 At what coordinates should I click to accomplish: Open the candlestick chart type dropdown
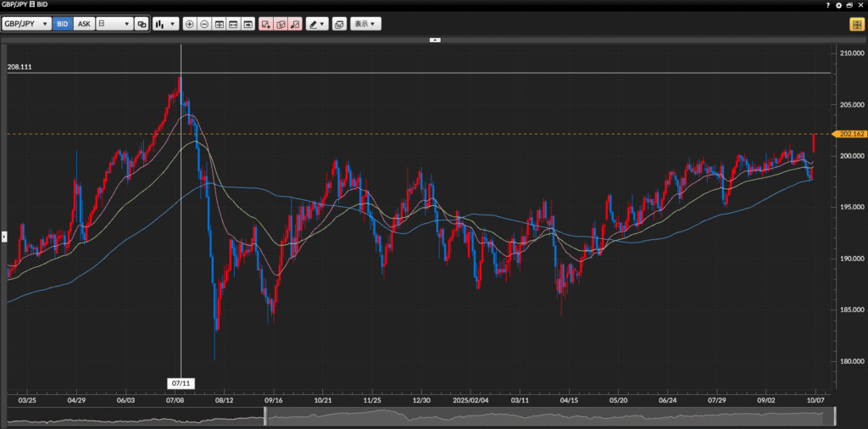click(x=165, y=24)
